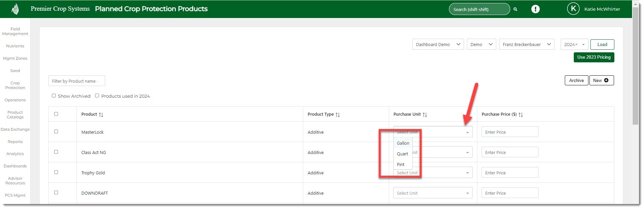Viewport: 644px width, 209px height.
Task: Sort by Purchase Unit column arrows
Action: [x=425, y=115]
